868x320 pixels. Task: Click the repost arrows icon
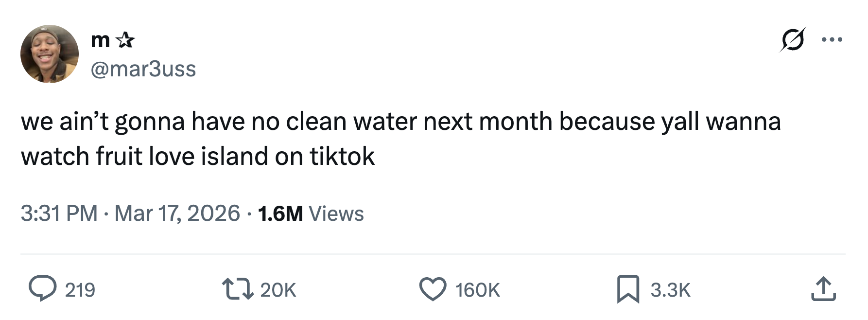pos(238,289)
